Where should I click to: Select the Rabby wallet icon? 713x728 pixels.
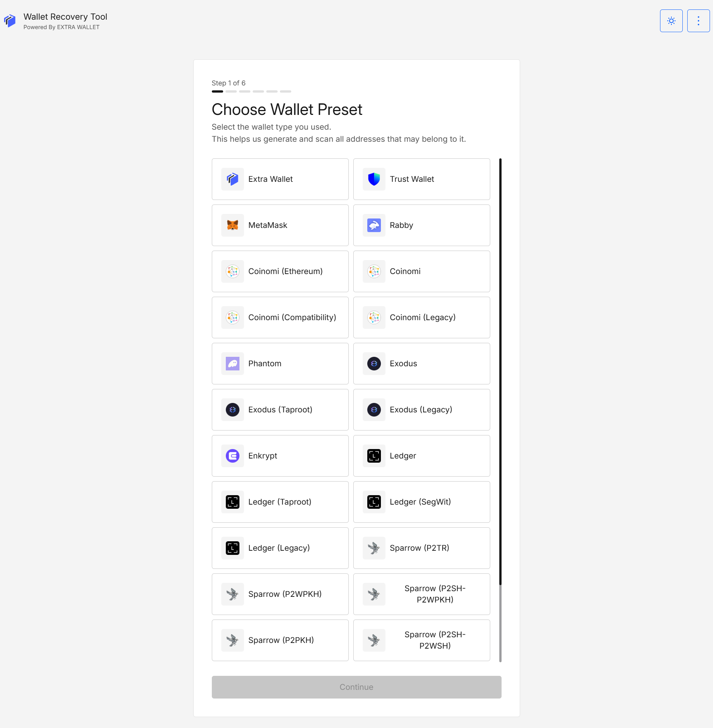tap(374, 225)
